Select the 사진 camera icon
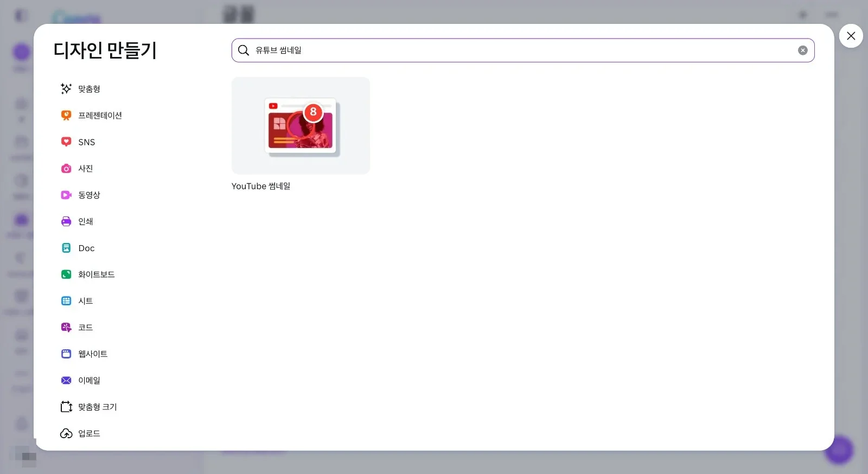 coord(66,168)
